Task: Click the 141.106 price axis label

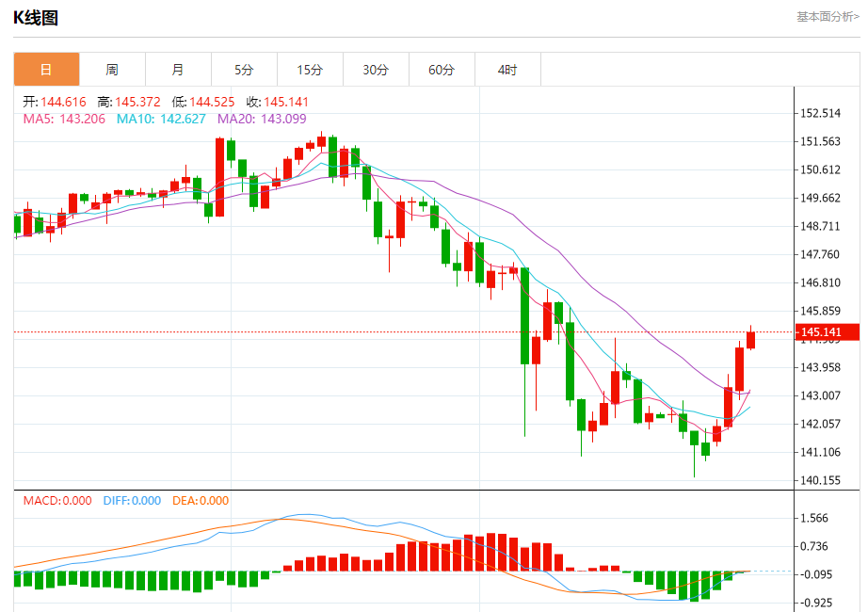Action: click(820, 453)
